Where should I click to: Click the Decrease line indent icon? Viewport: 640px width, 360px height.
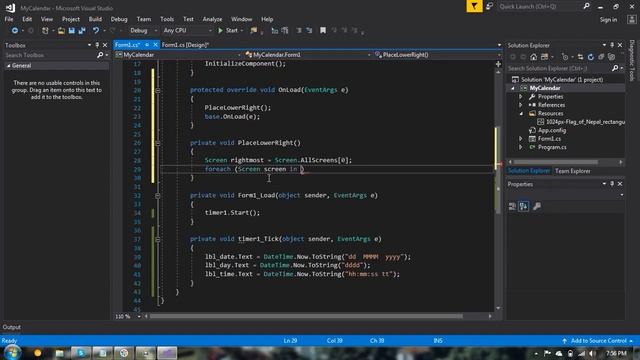pos(299,31)
